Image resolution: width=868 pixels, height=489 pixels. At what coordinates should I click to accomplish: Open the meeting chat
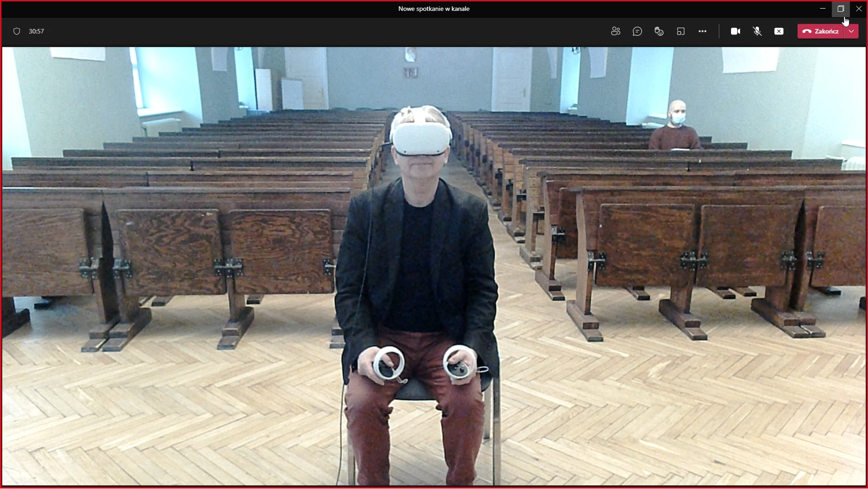click(637, 31)
